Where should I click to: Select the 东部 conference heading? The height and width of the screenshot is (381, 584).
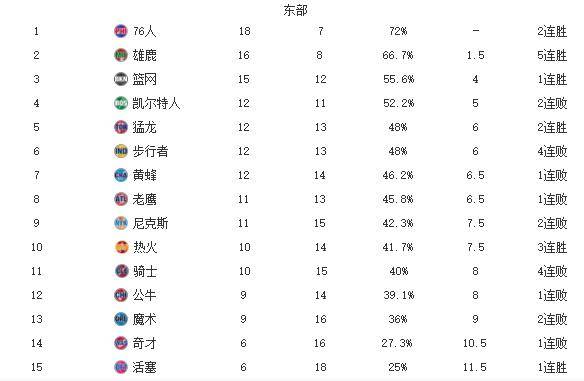(x=295, y=10)
